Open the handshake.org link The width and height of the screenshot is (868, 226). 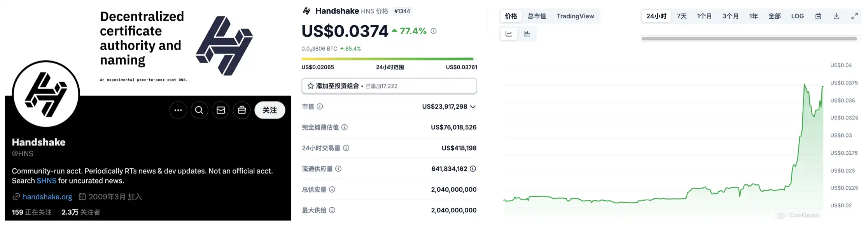point(47,197)
